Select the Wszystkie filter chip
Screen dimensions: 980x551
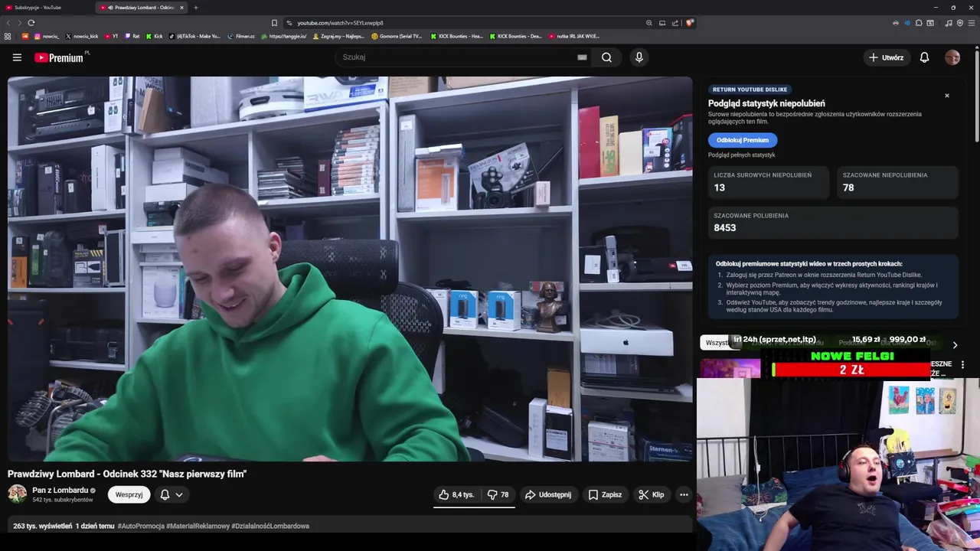tap(718, 343)
